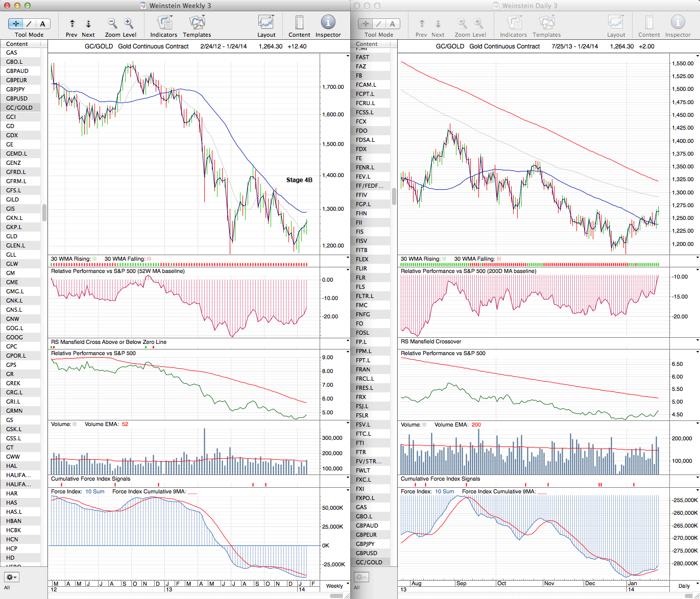Click the left symbol list scrollbar thumb
This screenshot has height=599, width=700.
pyautogui.click(x=44, y=213)
